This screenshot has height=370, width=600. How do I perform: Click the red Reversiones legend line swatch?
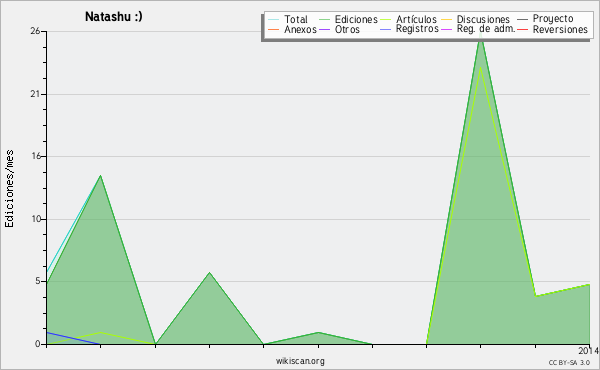(x=522, y=29)
